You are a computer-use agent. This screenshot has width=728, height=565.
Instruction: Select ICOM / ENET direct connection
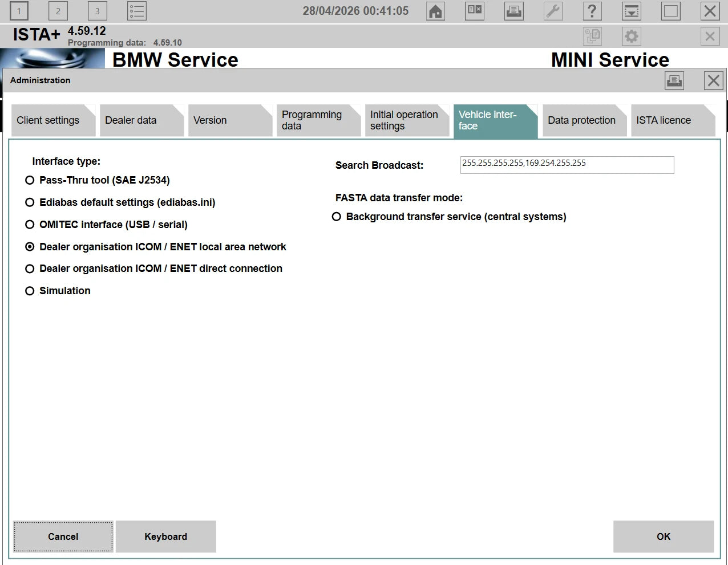coord(154,269)
